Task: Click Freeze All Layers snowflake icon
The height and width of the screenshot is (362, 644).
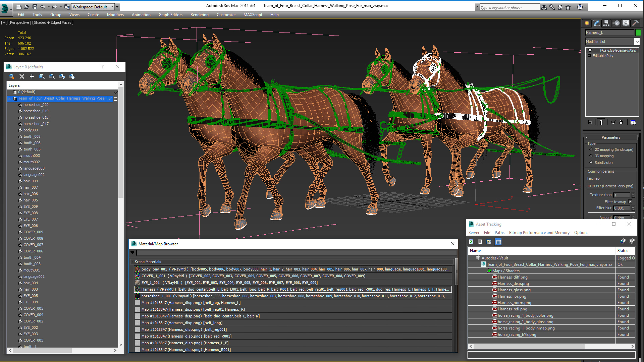Action: [72, 76]
